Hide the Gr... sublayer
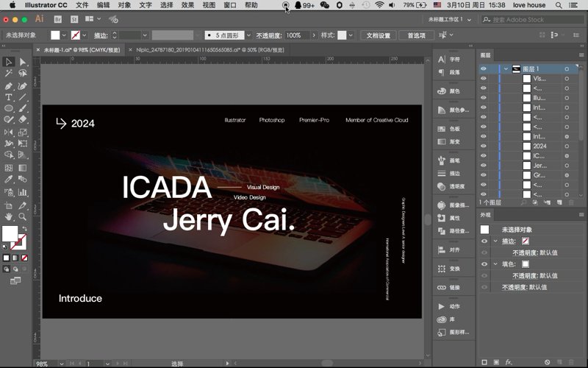The width and height of the screenshot is (588, 368). (484, 175)
